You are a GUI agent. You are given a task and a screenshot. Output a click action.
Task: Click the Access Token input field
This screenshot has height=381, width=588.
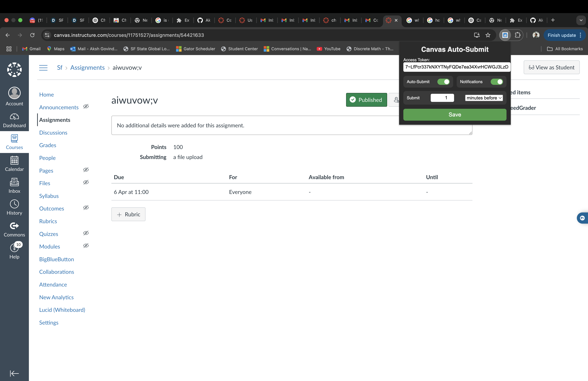coord(457,67)
